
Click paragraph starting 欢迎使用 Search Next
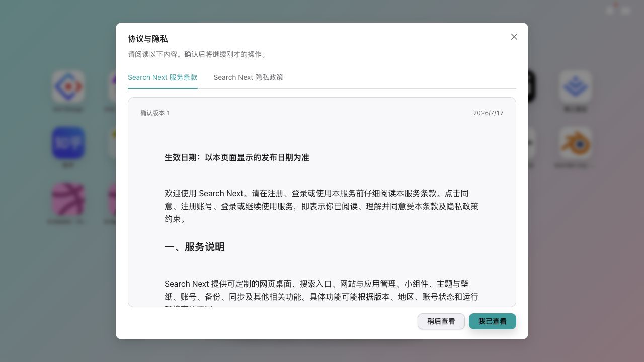(x=321, y=206)
